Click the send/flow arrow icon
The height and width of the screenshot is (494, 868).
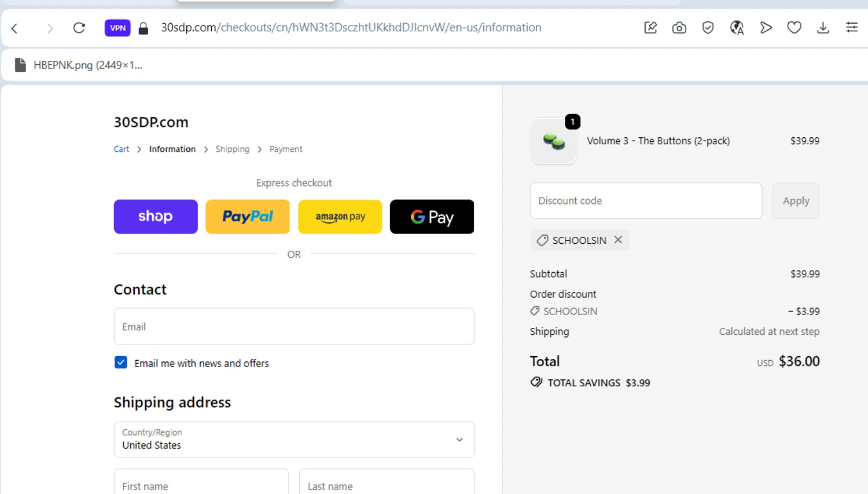click(766, 28)
